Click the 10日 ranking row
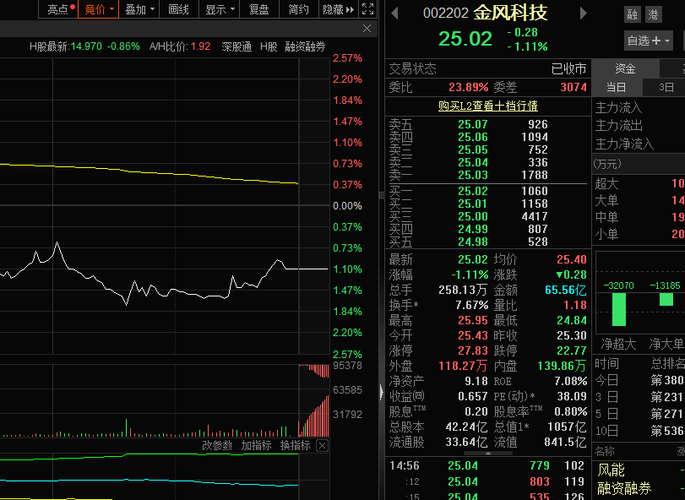This screenshot has height=500, width=685. point(640,431)
